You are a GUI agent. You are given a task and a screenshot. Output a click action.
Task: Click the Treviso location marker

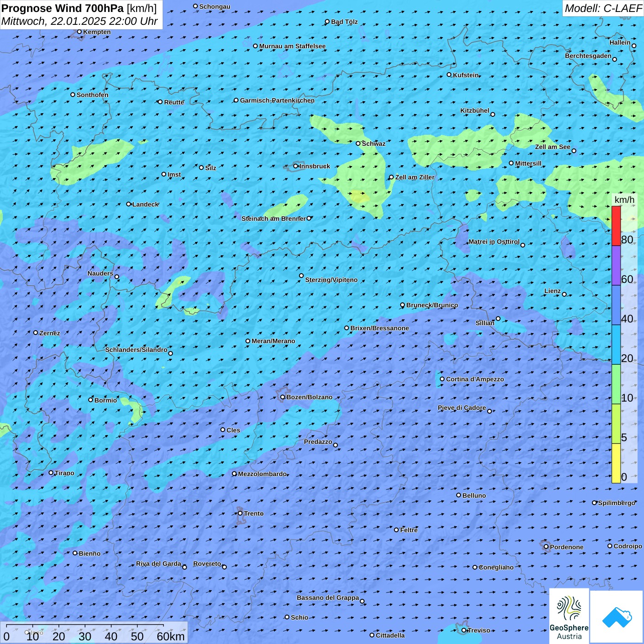click(x=464, y=630)
